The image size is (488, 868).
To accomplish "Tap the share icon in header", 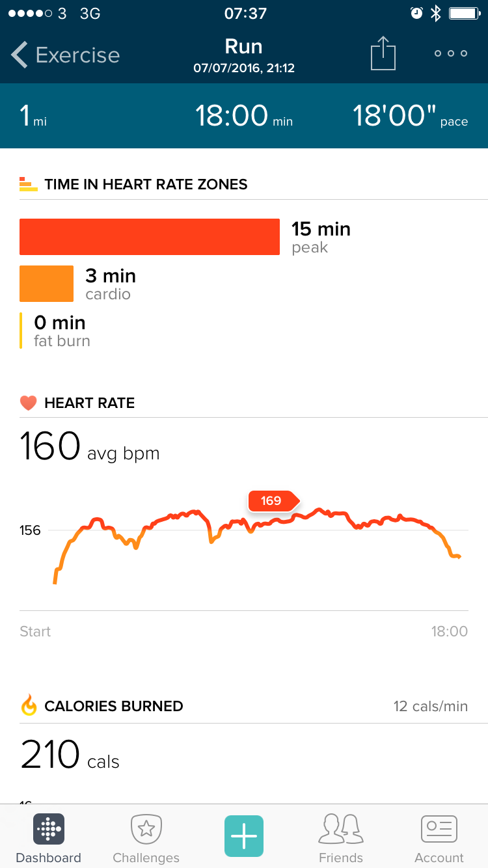I will coord(383,53).
